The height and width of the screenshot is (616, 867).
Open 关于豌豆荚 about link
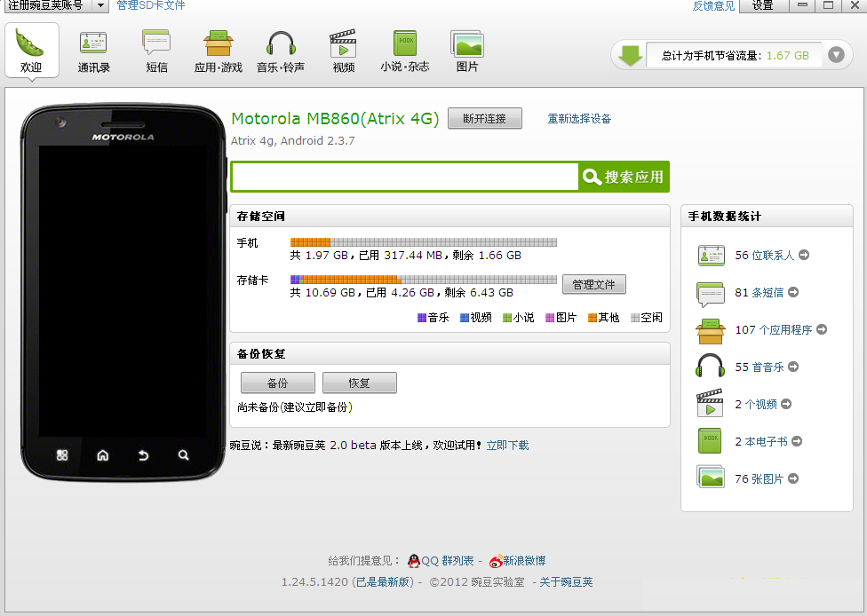click(x=566, y=581)
